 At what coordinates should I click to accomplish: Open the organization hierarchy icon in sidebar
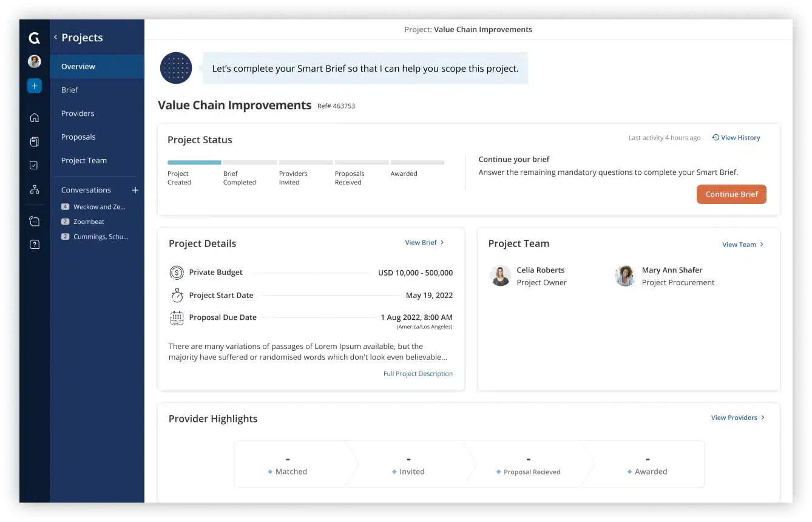coord(35,189)
